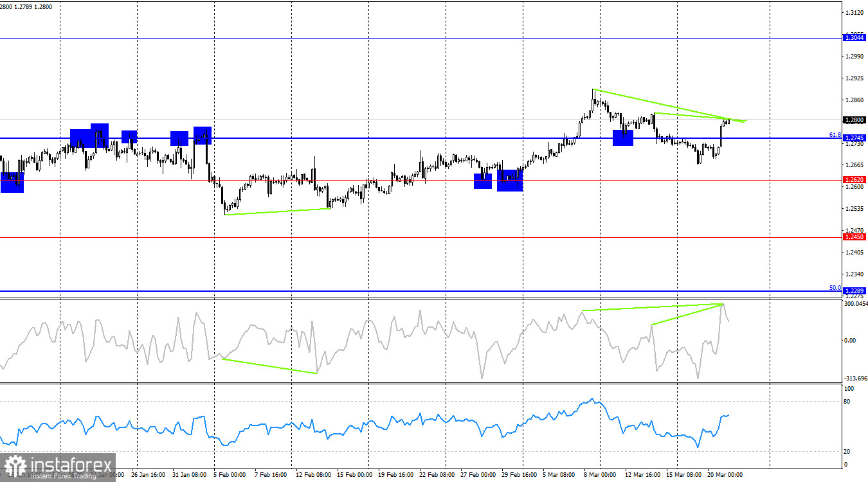Click the 20 Mar 00:00 date label
This screenshot has width=868, height=482.
tap(725, 475)
